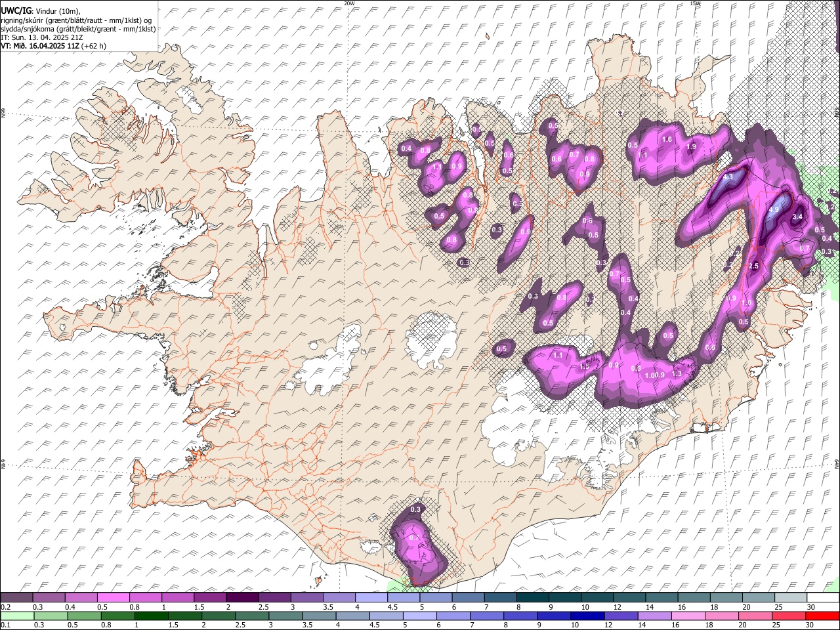The height and width of the screenshot is (630, 840).
Task: Pick the violet 12 rain legend swatch
Action: [x=621, y=616]
